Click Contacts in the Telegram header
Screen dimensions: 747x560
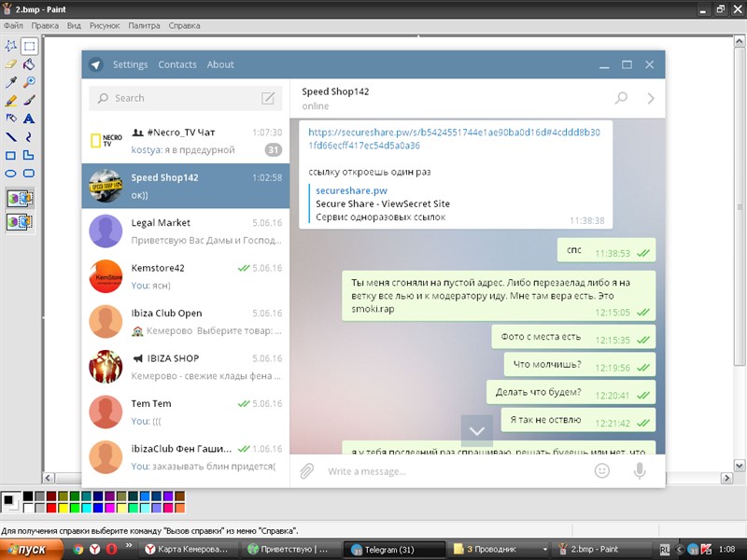(x=177, y=64)
